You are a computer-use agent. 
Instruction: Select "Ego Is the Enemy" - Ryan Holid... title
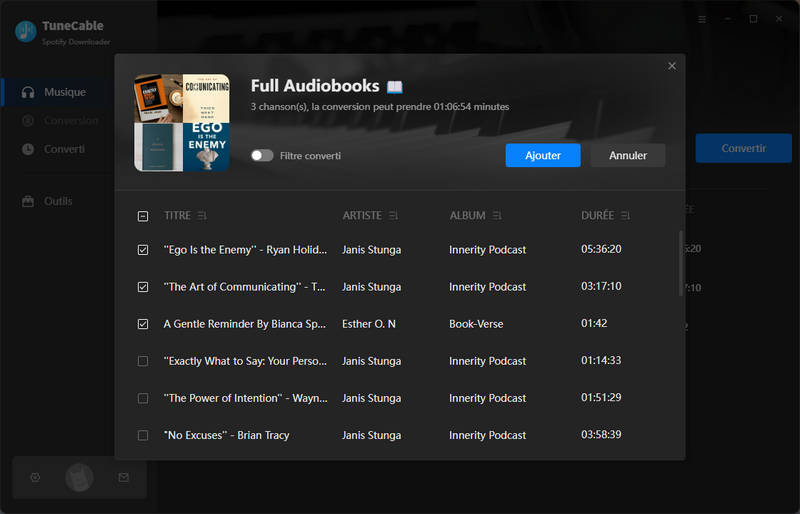(245, 250)
